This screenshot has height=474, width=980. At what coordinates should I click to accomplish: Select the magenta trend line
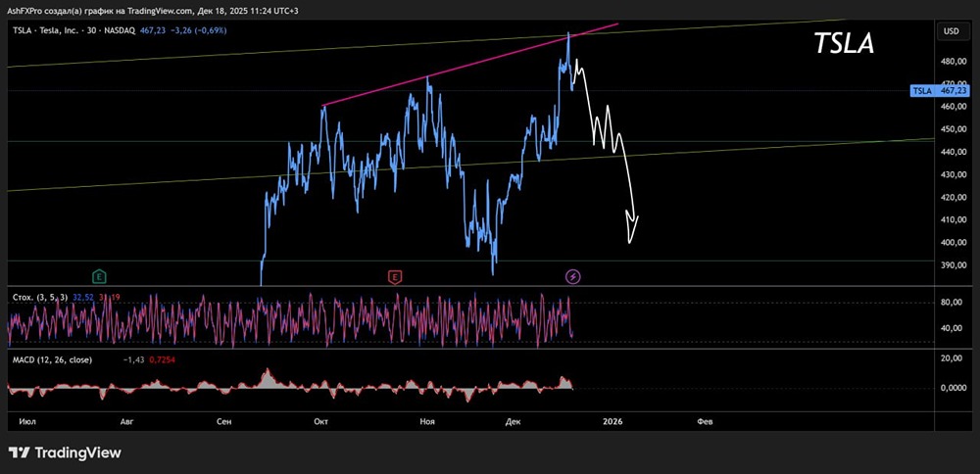(x=468, y=65)
